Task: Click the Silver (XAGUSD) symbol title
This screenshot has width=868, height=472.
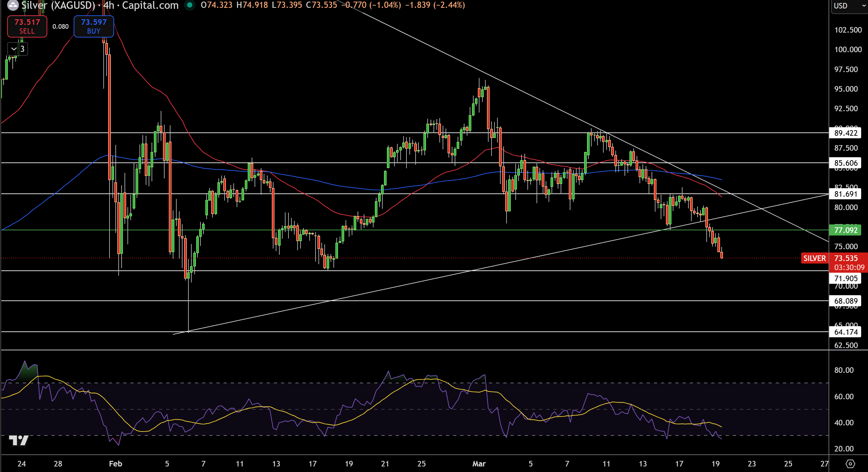Action: tap(58, 5)
